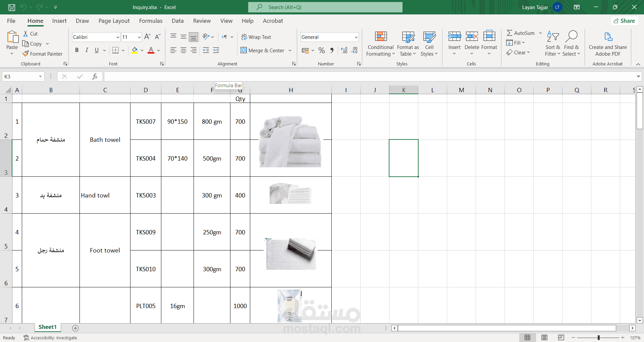The width and height of the screenshot is (644, 342).
Task: Switch to Page Layout view in status bar
Action: point(544,337)
